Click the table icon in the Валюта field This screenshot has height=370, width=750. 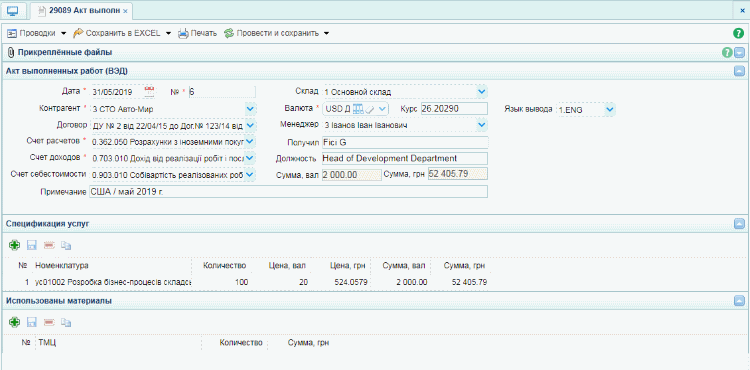pos(358,109)
